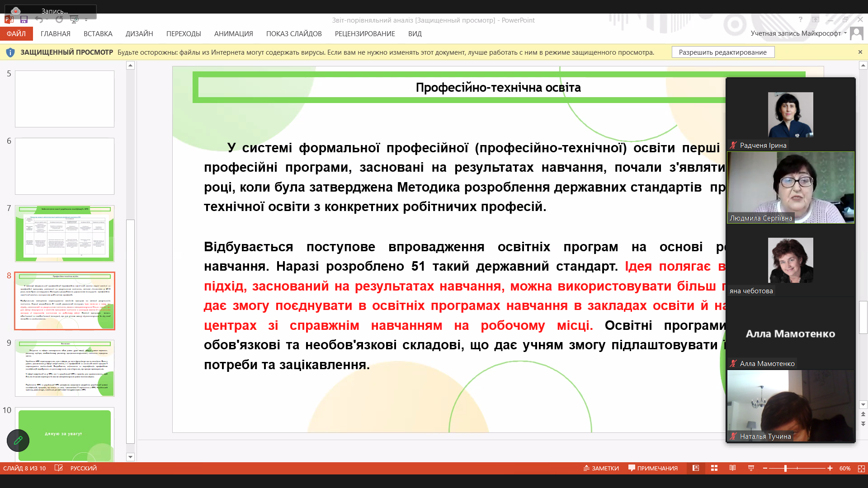Switch to Reading view icon
The image size is (868, 488).
coord(732,468)
